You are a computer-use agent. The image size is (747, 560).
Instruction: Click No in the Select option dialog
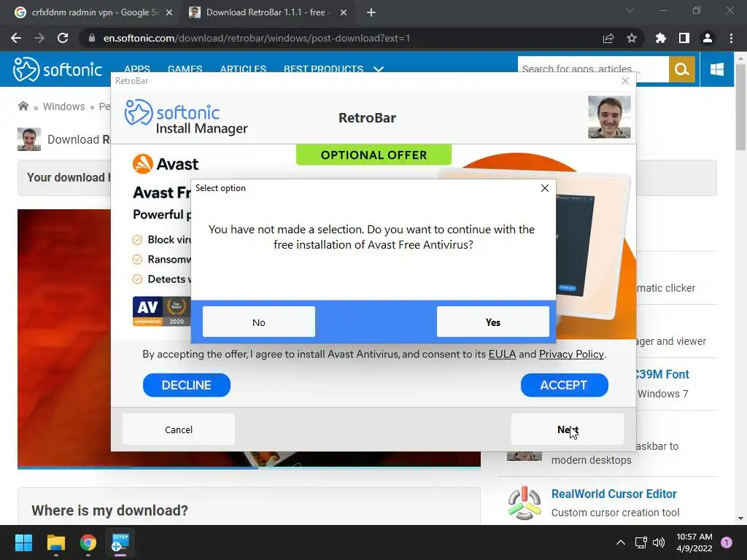[259, 322]
